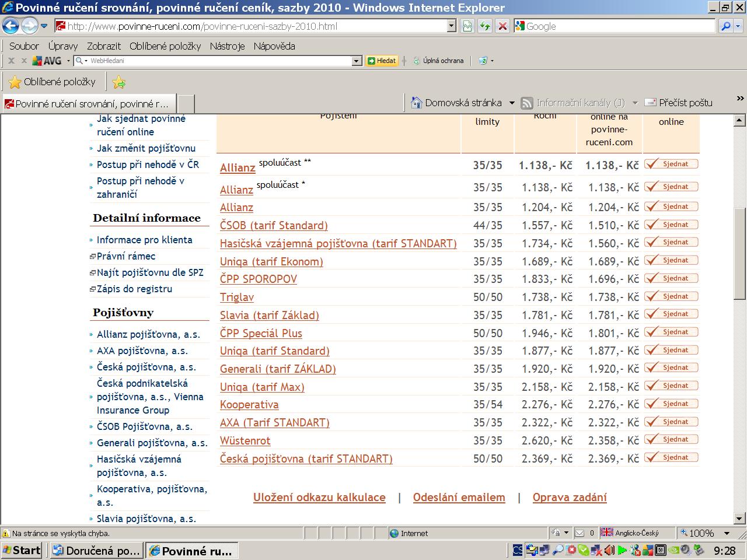Open Generali (tarif ZÁKLAD) link
The width and height of the screenshot is (747, 560).
pos(278,369)
